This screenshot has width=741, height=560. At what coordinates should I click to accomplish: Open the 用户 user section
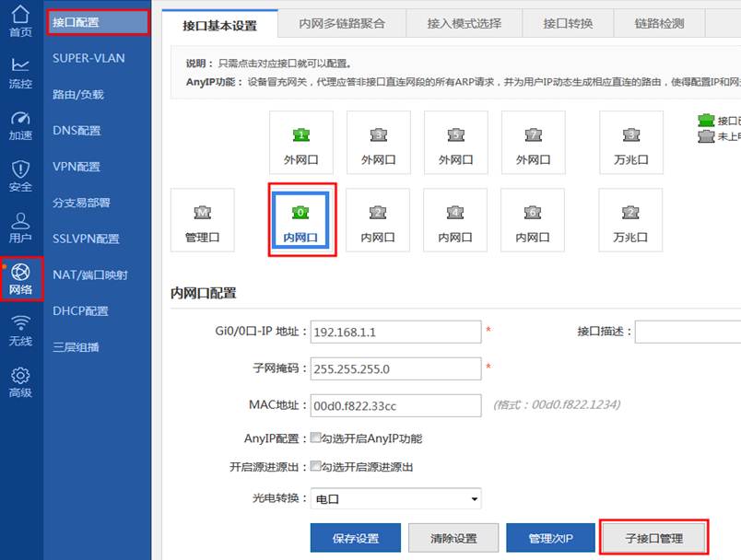(20, 228)
